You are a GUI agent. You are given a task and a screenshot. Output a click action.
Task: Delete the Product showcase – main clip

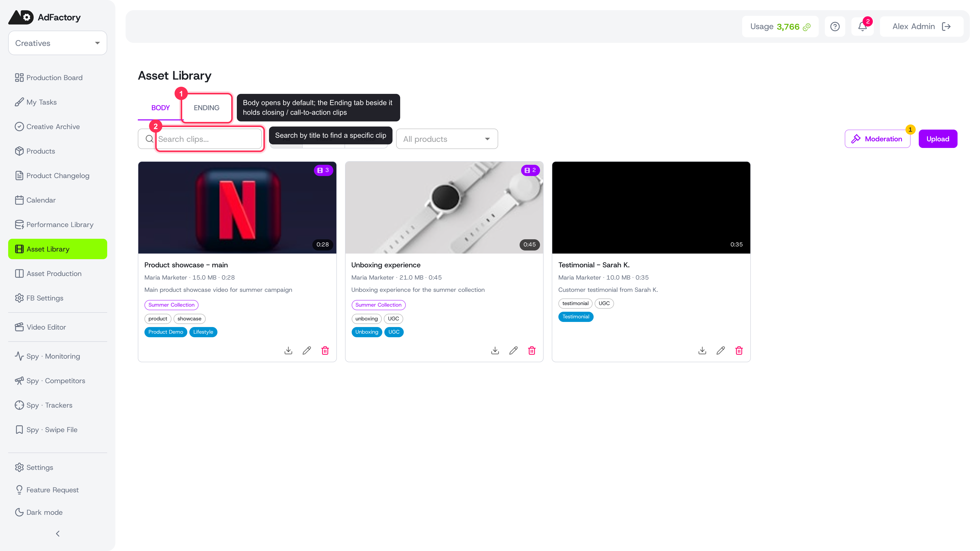tap(325, 350)
